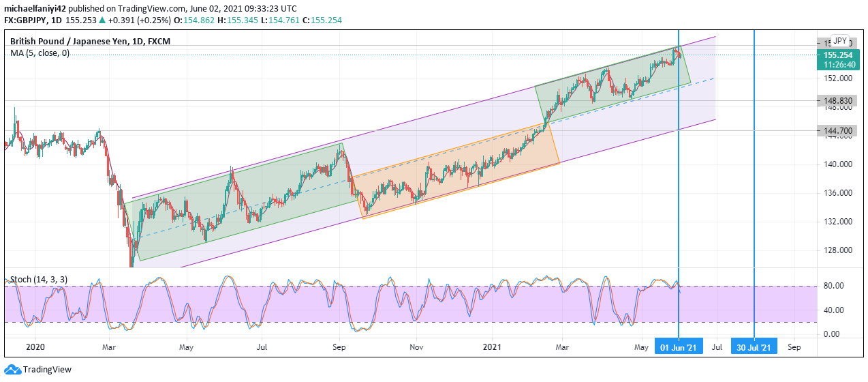Click the 128.000 price axis label

pyautogui.click(x=838, y=250)
